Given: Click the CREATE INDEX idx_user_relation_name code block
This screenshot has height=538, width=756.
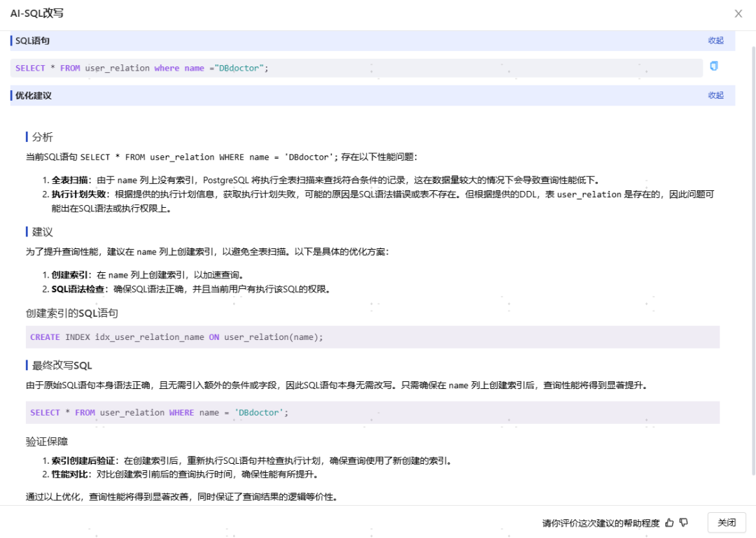Looking at the screenshot, I should point(372,337).
